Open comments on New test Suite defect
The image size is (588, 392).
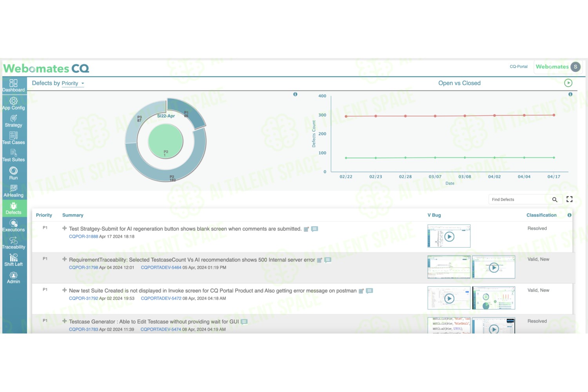point(369,291)
